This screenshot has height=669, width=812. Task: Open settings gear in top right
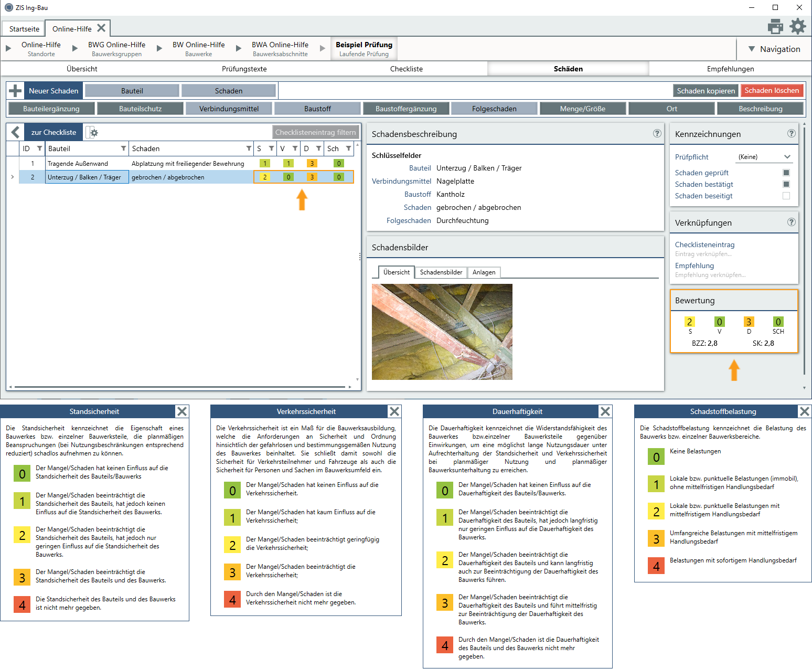click(798, 26)
